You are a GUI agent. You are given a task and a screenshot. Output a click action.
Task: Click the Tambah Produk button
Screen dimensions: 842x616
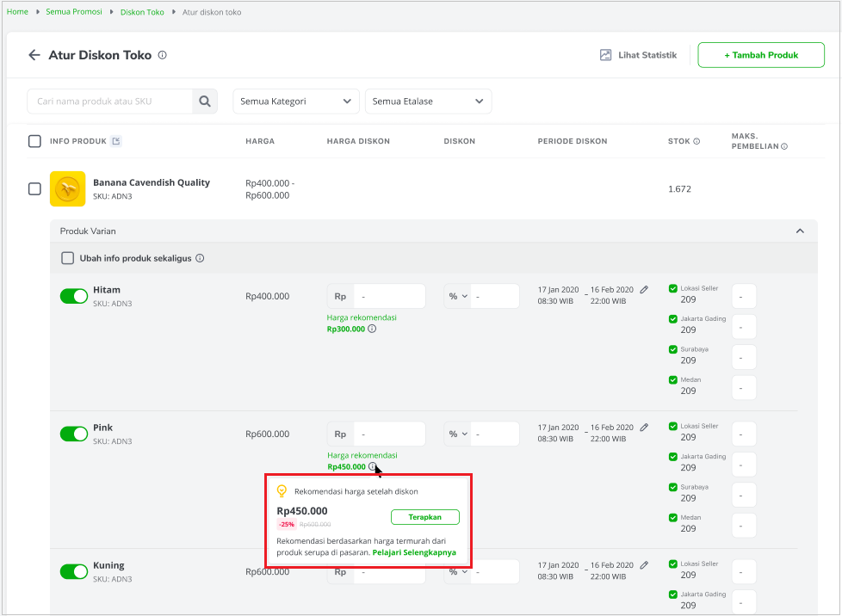coord(761,55)
